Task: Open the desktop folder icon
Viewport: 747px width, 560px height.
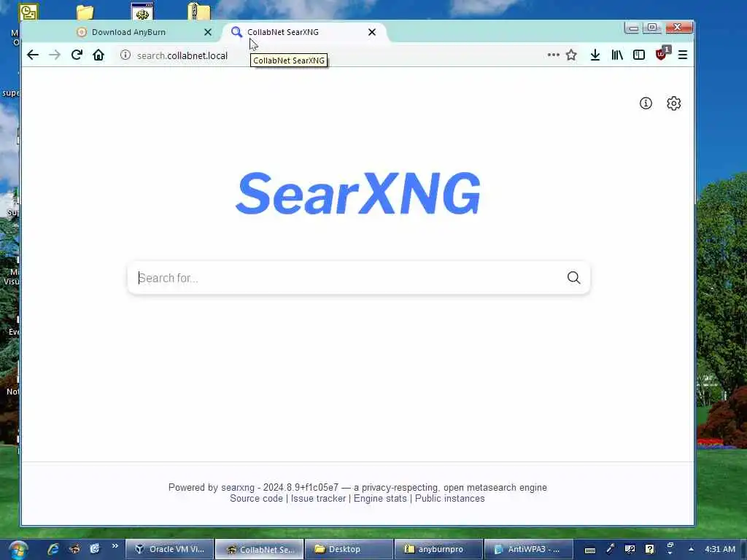Action: pyautogui.click(x=85, y=12)
